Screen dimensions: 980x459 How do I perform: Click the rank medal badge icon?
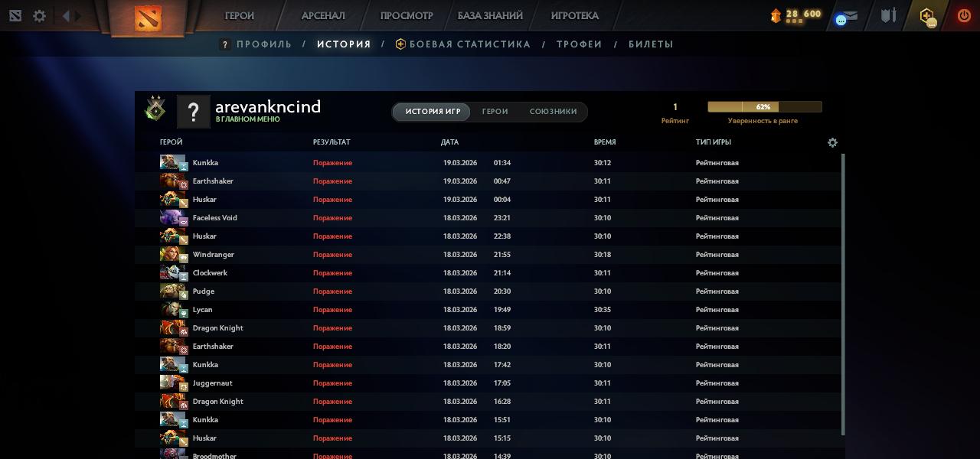(155, 111)
